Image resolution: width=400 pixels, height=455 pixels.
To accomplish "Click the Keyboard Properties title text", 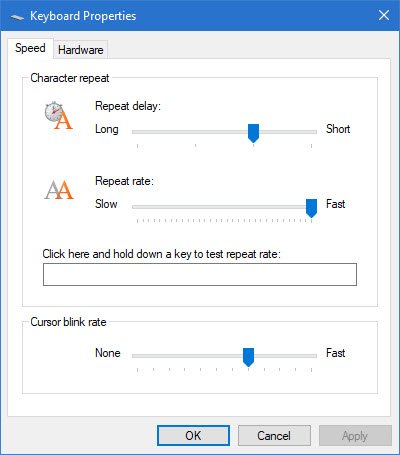I will click(x=83, y=16).
